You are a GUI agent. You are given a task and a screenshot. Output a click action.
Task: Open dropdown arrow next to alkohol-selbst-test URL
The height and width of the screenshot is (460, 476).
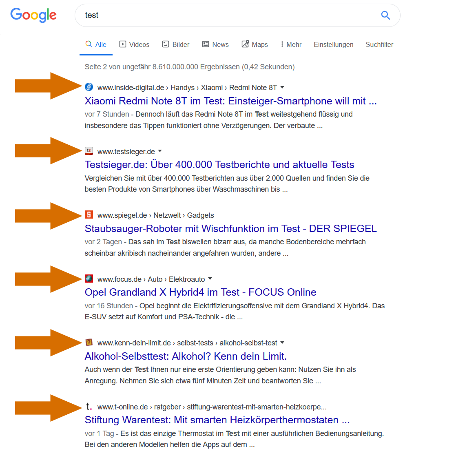(x=282, y=343)
